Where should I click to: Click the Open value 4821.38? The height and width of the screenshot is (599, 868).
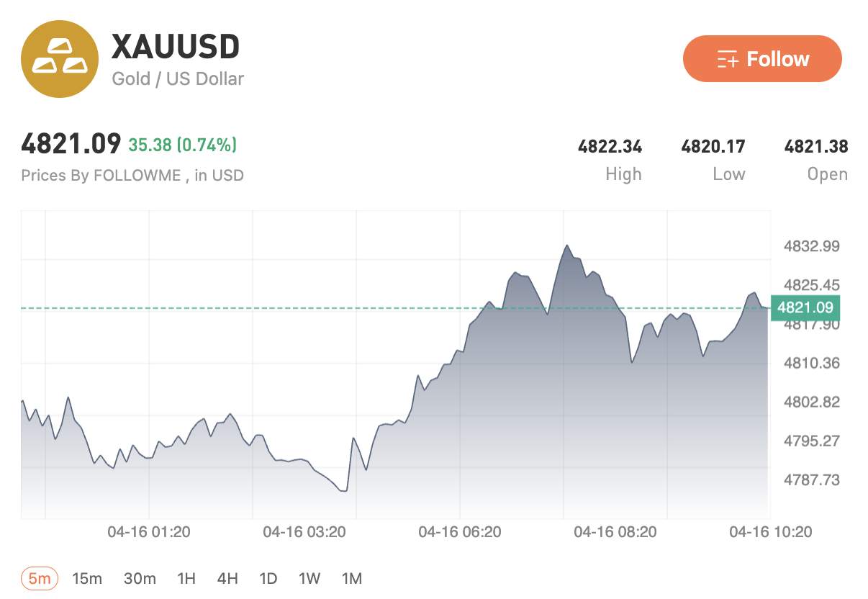(x=816, y=146)
